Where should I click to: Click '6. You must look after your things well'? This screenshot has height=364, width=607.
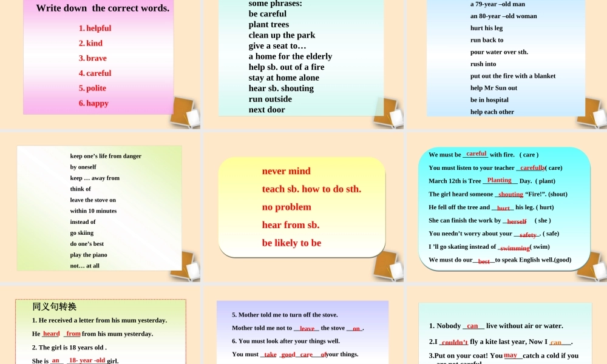click(286, 341)
